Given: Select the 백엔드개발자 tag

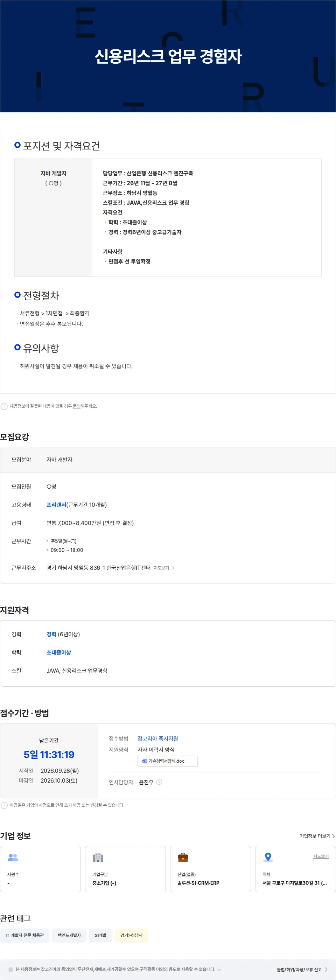Looking at the screenshot, I should pyautogui.click(x=69, y=935).
